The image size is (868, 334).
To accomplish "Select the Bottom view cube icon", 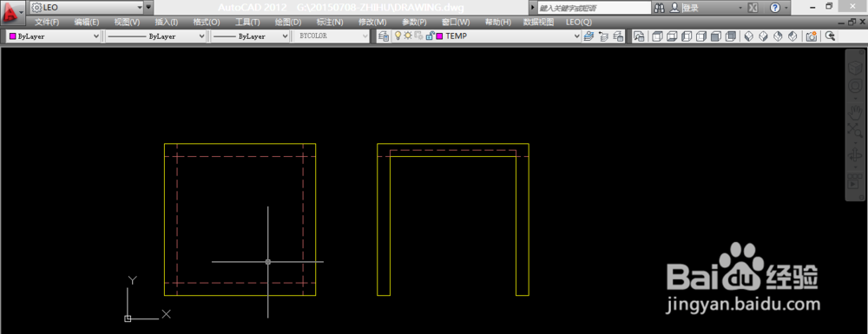I will tap(672, 36).
